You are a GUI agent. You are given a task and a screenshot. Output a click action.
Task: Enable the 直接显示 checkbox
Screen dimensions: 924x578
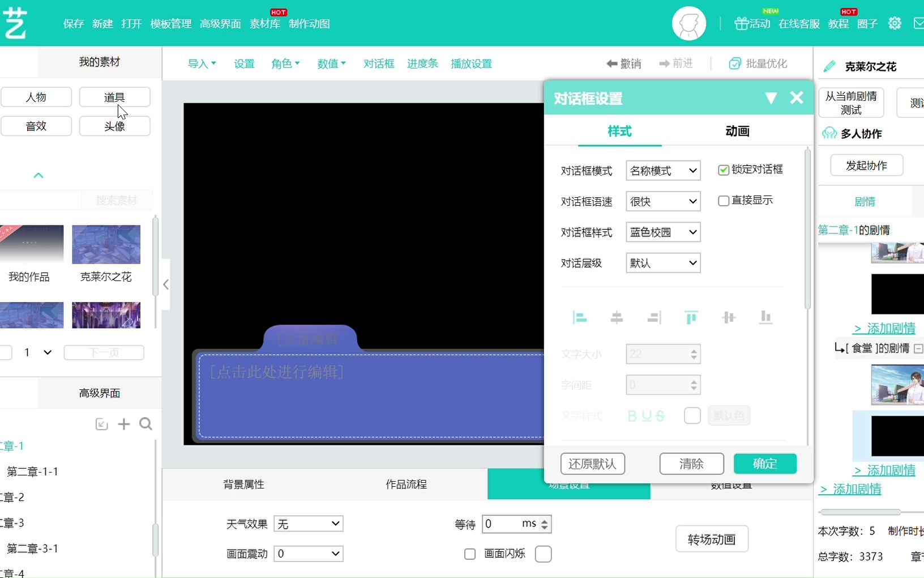pos(723,201)
